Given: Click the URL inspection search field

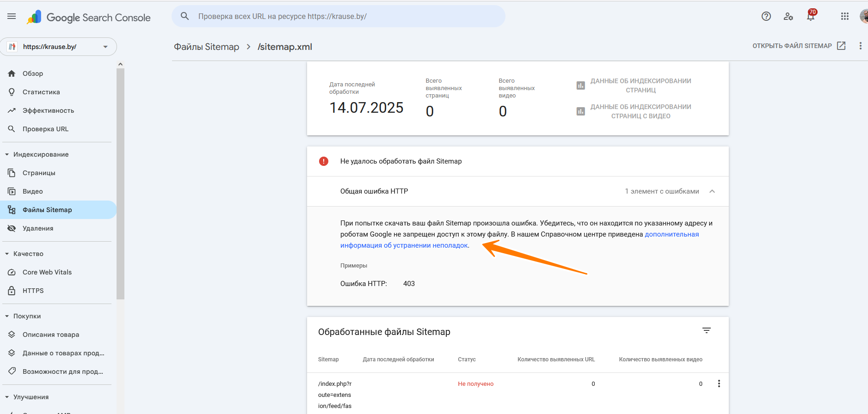Looking at the screenshot, I should click(x=338, y=17).
